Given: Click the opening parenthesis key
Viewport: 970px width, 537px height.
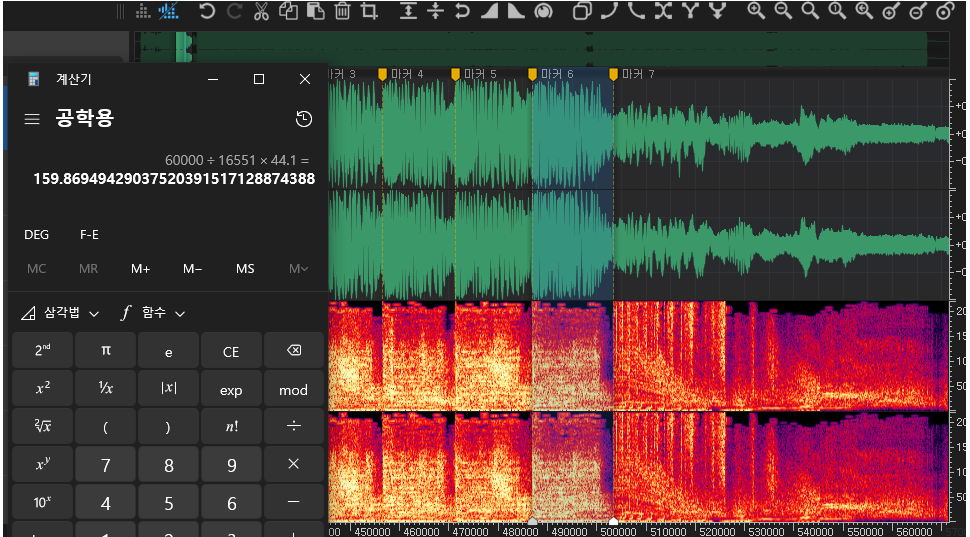Looking at the screenshot, I should [x=106, y=426].
